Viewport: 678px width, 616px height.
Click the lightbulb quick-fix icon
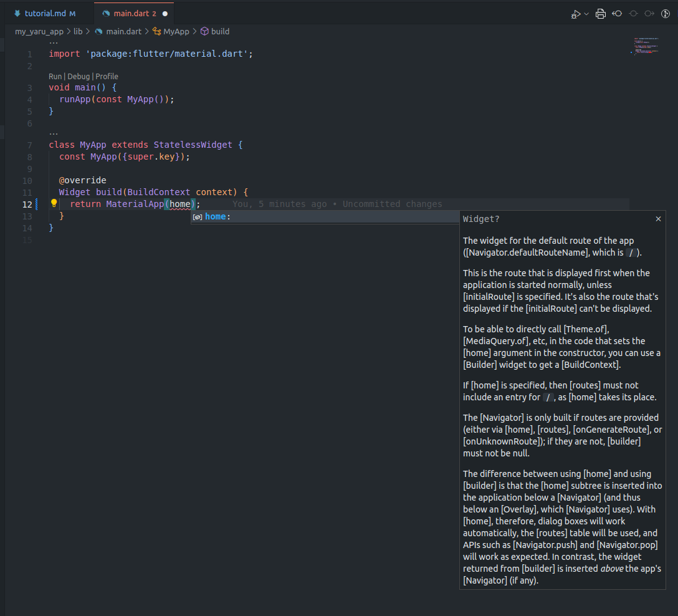[54, 204]
